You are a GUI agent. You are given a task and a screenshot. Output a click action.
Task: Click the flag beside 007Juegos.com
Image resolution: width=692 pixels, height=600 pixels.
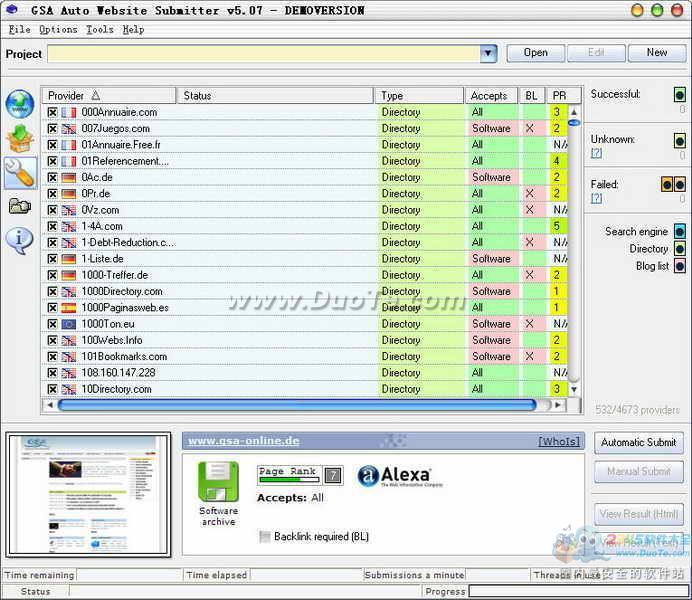[69, 129]
